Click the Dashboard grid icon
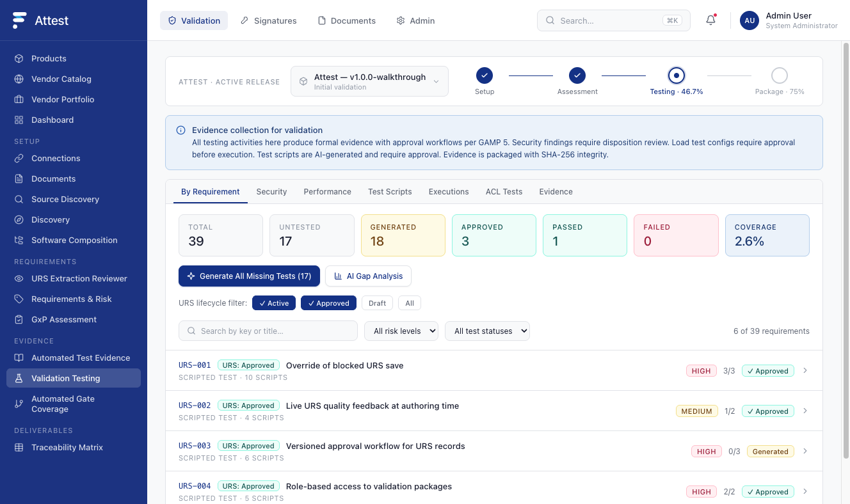 click(x=19, y=120)
